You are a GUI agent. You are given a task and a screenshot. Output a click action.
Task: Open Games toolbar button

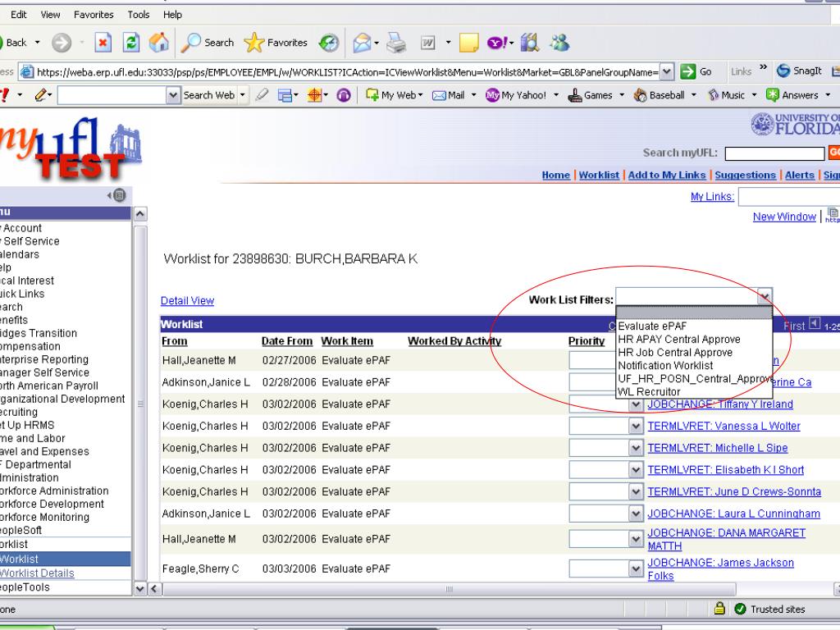591,95
